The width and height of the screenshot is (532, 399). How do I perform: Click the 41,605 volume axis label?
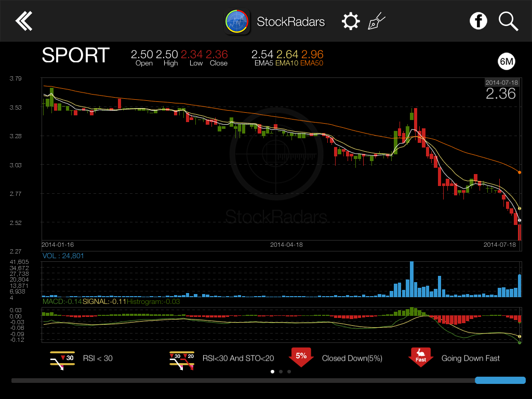[x=19, y=262]
